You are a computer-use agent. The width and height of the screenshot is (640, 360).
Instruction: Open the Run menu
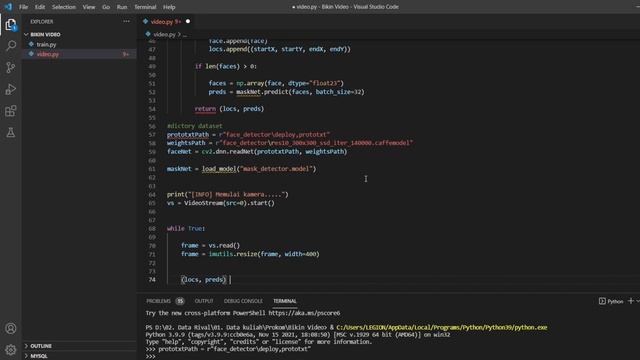point(122,7)
